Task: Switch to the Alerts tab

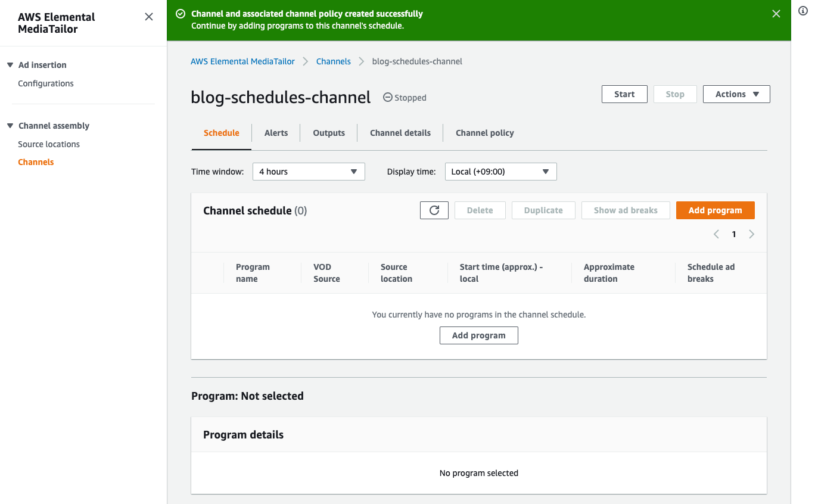Action: [276, 132]
